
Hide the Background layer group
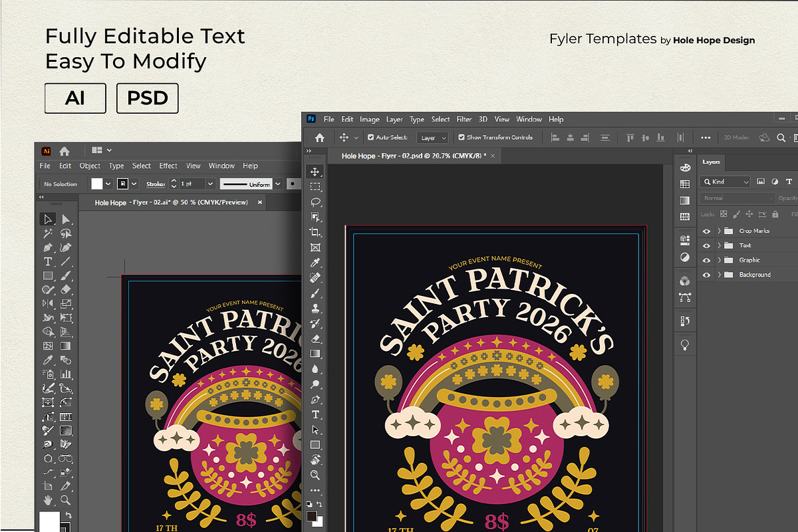(706, 275)
